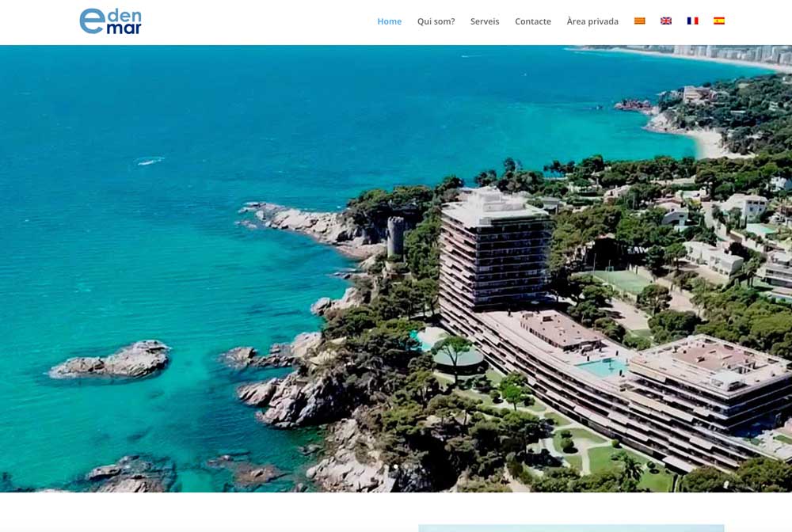
Task: Click the aerial coastline hero banner
Action: coord(396,268)
